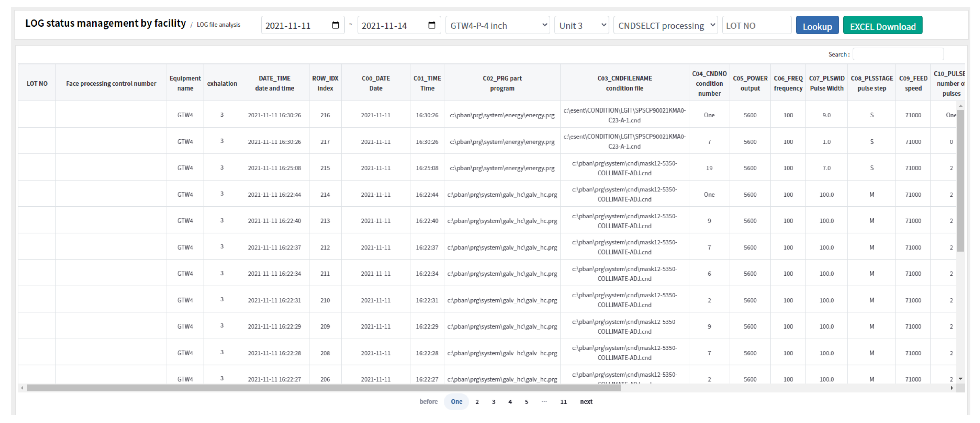Screen dimensions: 980x423
Task: Click the horizontal scrollbar thumb
Action: coord(323,388)
